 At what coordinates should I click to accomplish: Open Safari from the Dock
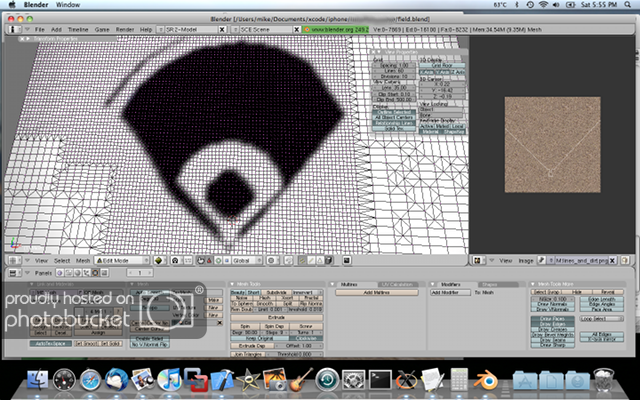[91, 380]
